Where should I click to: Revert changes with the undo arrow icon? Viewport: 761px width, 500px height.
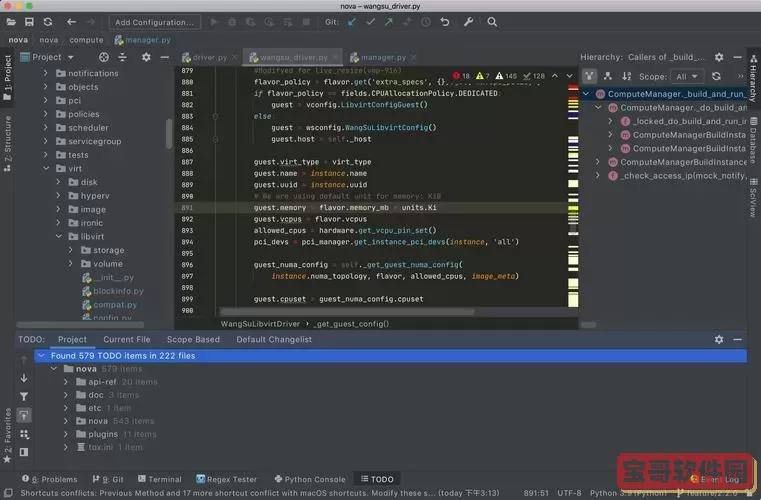[445, 22]
